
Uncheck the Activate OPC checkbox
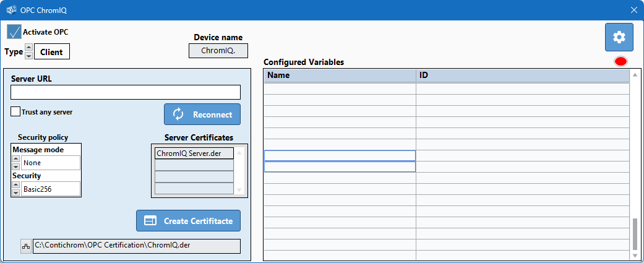pos(14,32)
